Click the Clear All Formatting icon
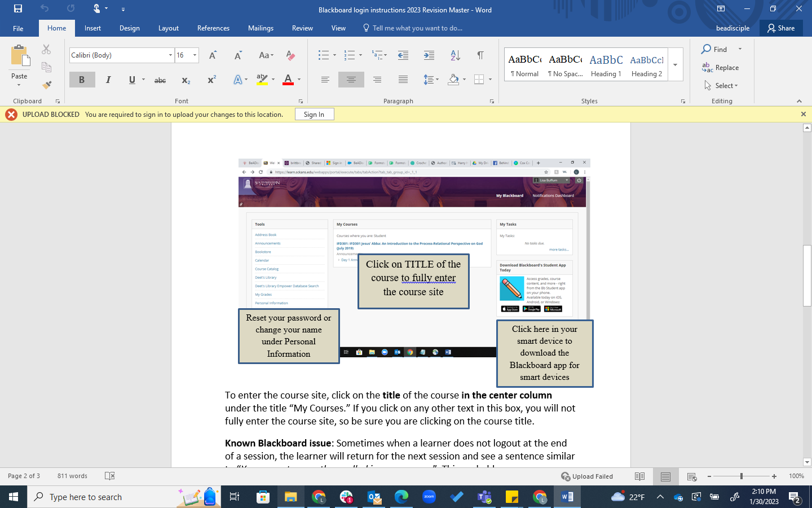Screen dimensions: 812x508 pyautogui.click(x=290, y=55)
